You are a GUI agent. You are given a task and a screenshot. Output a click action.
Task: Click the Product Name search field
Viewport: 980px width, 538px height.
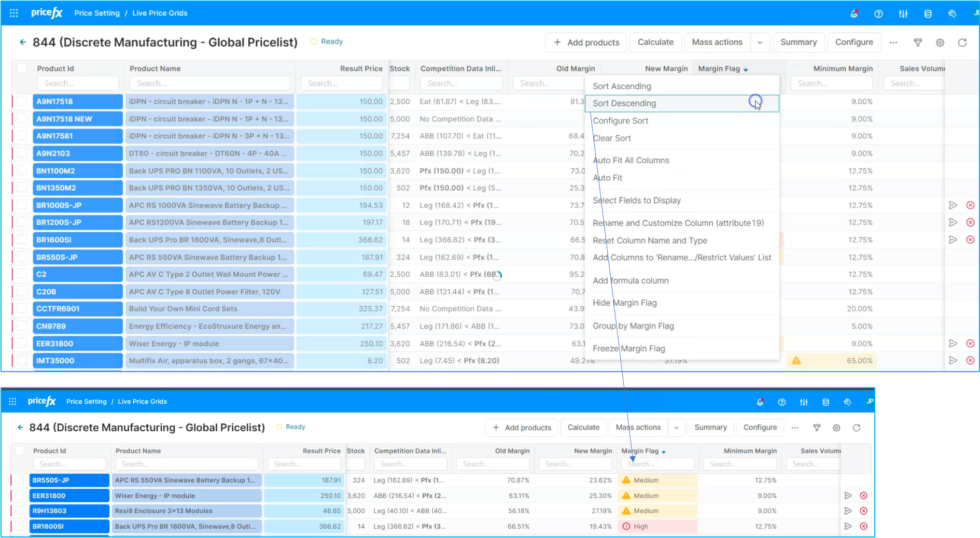209,83
